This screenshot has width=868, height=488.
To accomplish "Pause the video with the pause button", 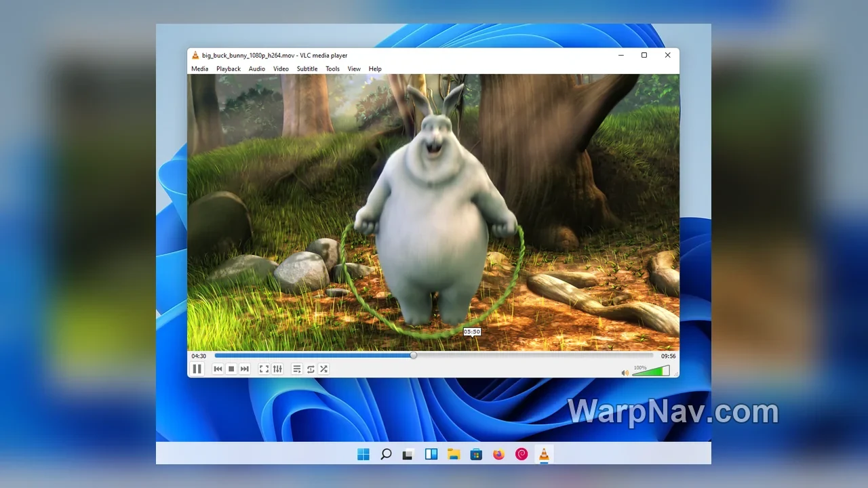I will (197, 369).
